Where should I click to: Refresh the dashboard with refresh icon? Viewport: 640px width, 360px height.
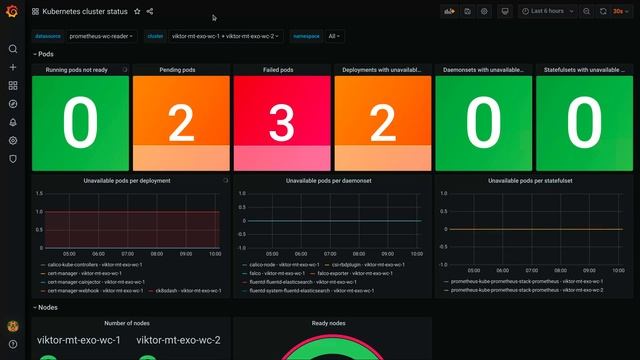603,11
